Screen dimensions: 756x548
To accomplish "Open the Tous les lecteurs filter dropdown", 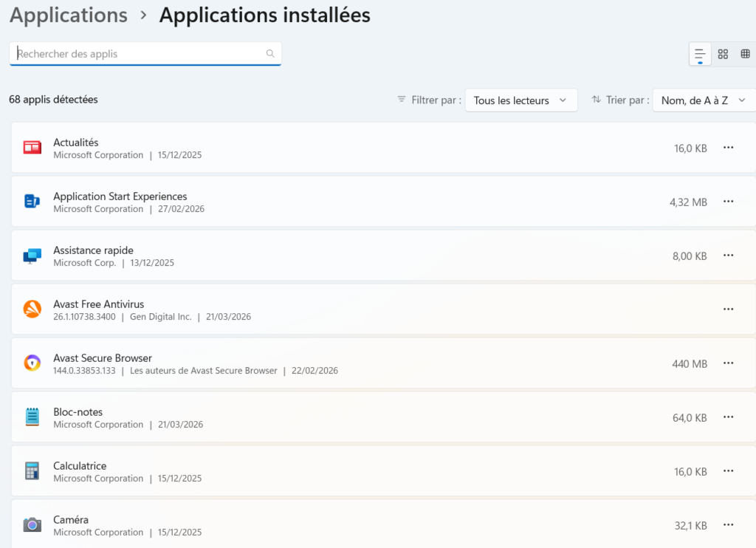I will click(521, 100).
